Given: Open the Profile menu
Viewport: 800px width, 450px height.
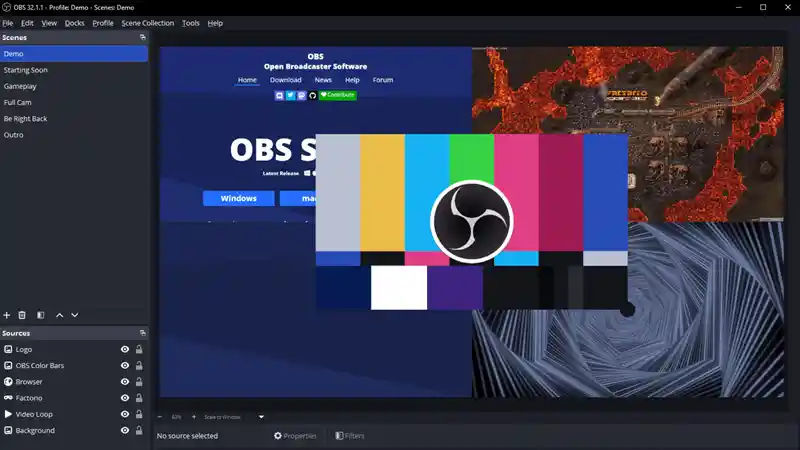Looking at the screenshot, I should click(103, 23).
